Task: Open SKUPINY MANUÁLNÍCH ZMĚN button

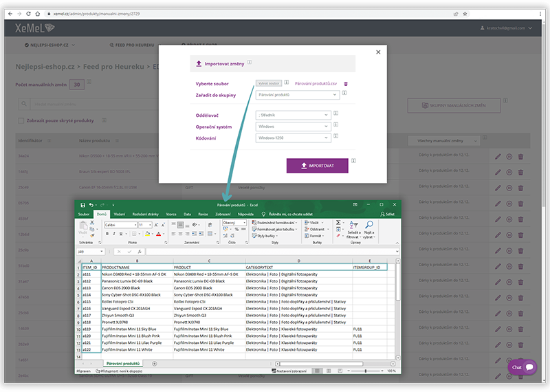Action: (x=454, y=105)
